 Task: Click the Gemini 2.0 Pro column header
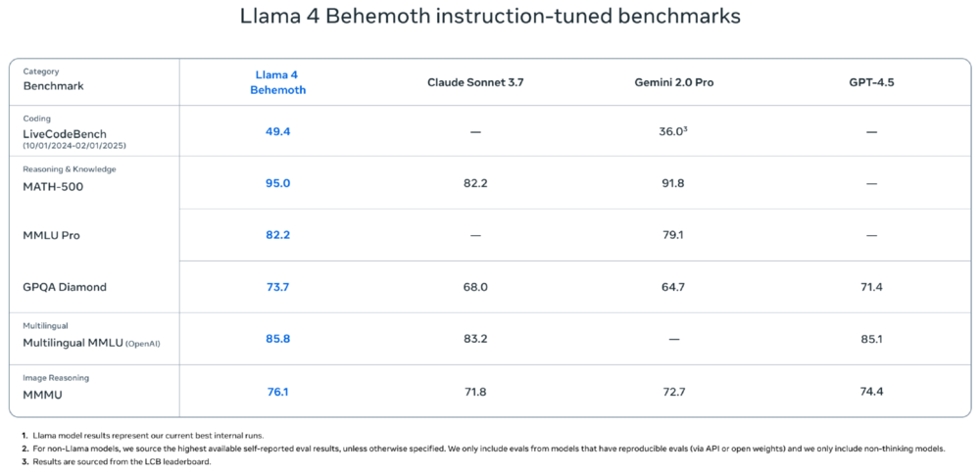pos(673,83)
